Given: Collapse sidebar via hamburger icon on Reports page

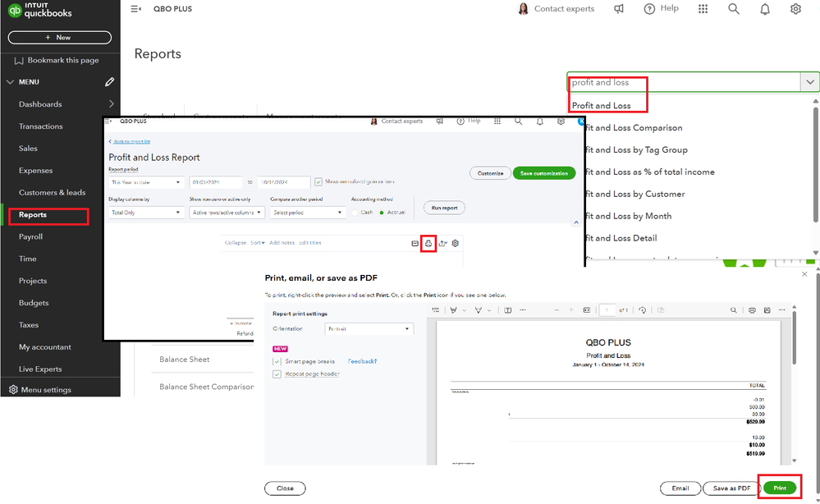Looking at the screenshot, I should [136, 9].
